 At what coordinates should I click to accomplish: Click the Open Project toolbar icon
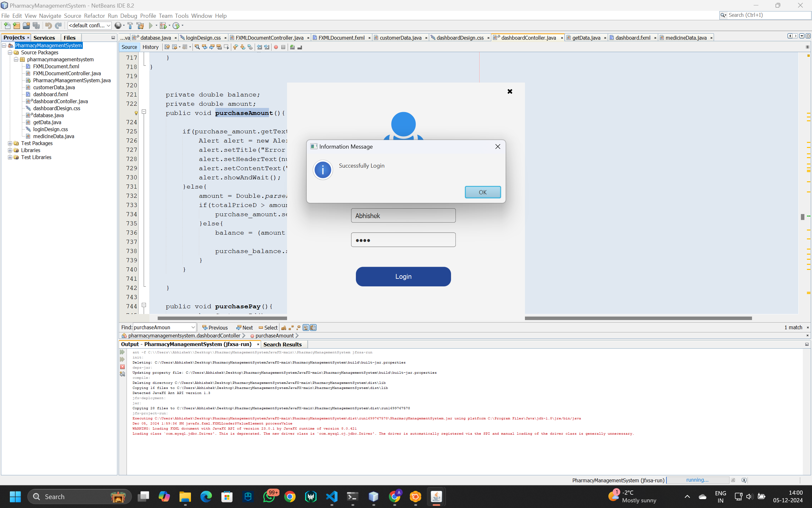(26, 25)
